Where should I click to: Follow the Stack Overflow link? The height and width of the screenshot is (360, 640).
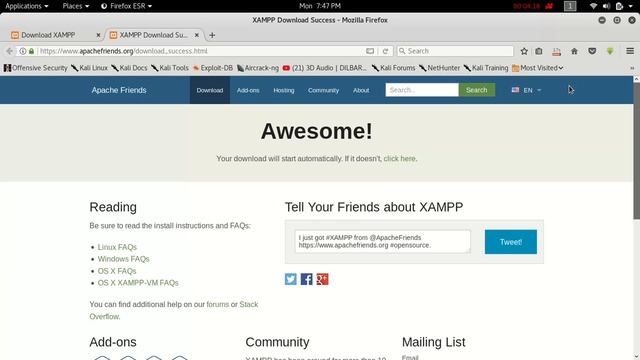249,304
